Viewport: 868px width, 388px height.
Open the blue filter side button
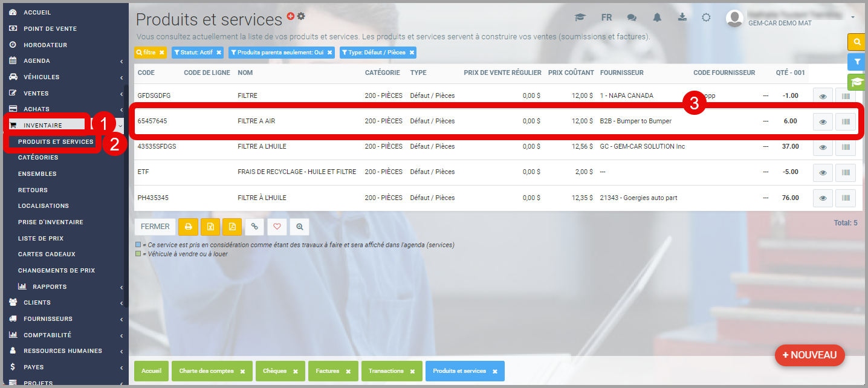(x=857, y=62)
